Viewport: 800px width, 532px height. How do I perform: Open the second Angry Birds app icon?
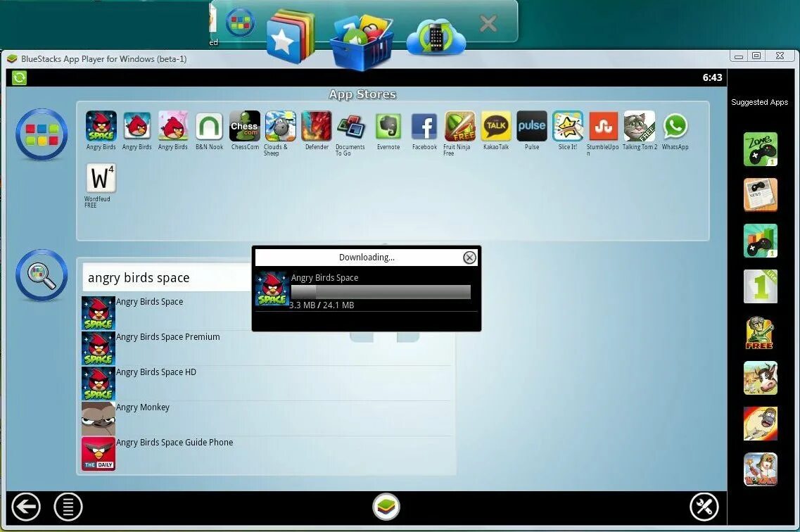click(136, 126)
